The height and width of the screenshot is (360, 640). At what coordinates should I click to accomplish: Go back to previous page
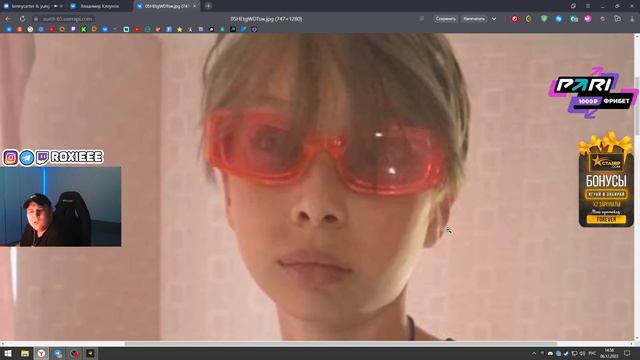click(8, 19)
